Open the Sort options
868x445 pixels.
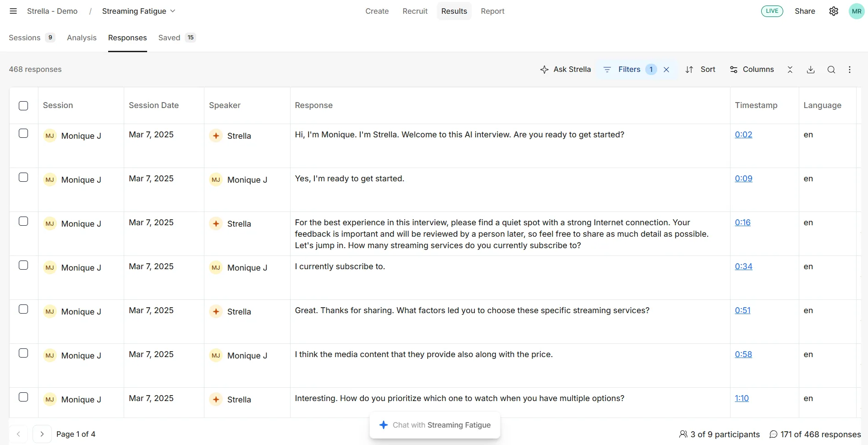click(x=700, y=70)
